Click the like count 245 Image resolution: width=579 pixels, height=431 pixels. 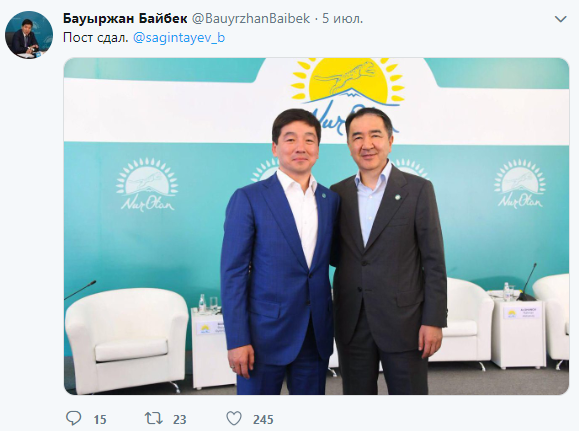[x=263, y=420]
